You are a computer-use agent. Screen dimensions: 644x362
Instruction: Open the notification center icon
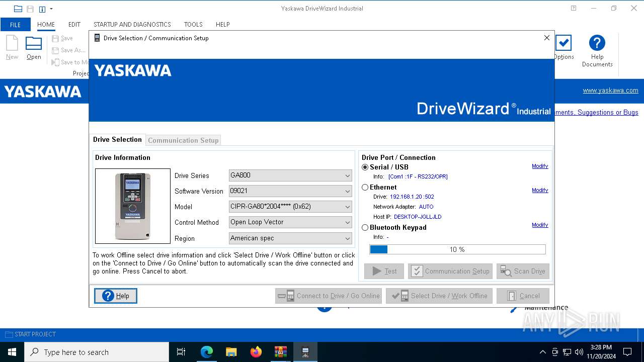627,352
